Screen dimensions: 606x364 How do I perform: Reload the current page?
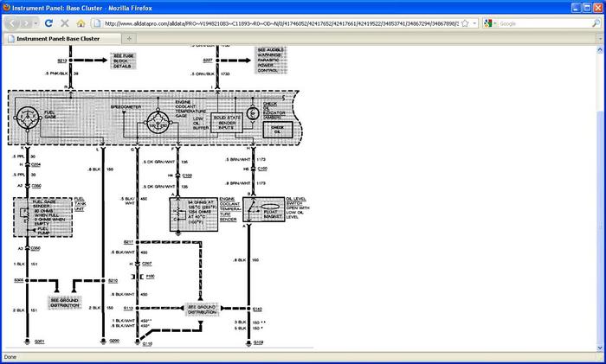tap(48, 23)
